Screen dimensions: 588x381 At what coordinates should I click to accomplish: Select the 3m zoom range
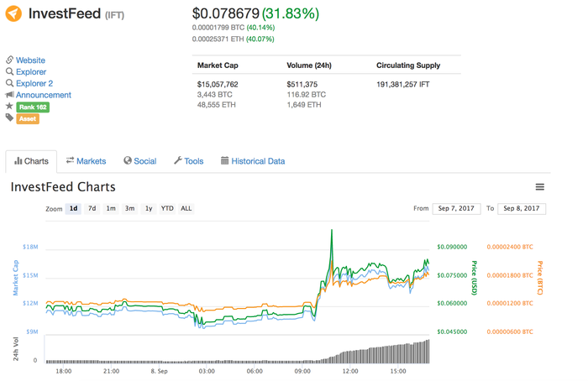point(129,209)
